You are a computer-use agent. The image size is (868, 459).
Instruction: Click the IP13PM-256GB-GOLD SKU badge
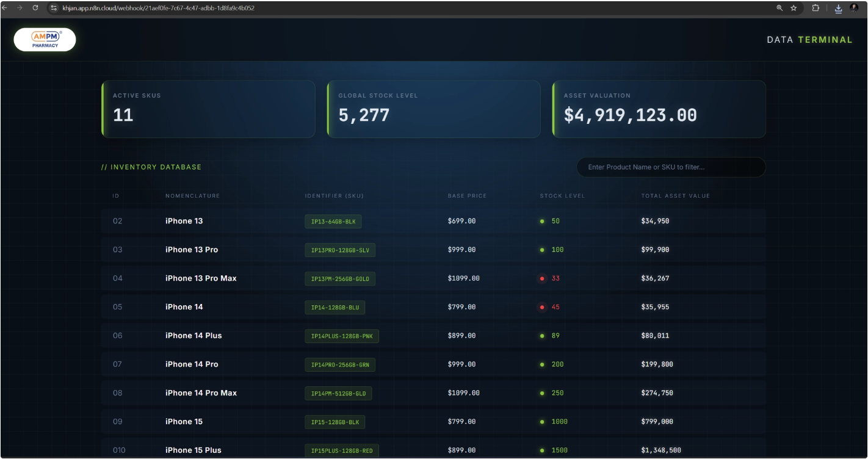pyautogui.click(x=340, y=279)
